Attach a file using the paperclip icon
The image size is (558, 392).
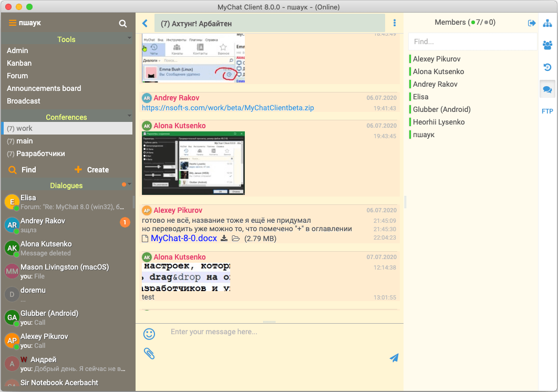[x=149, y=354]
